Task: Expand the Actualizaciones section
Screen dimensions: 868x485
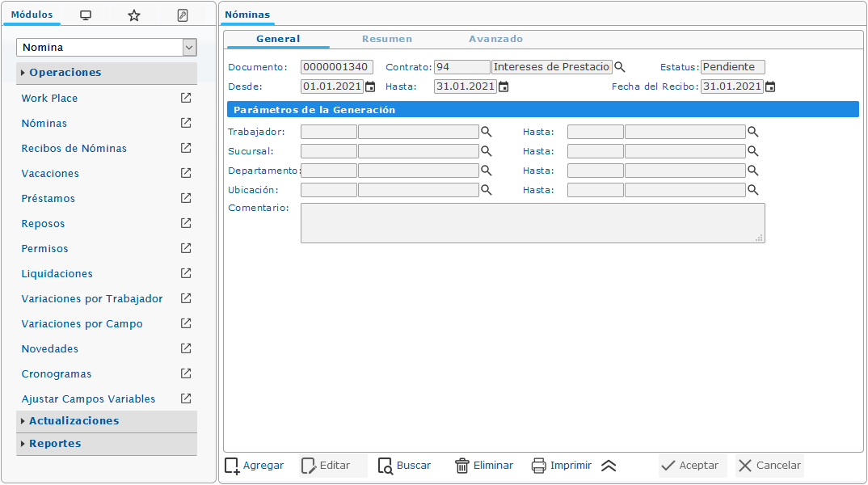Action: (74, 421)
